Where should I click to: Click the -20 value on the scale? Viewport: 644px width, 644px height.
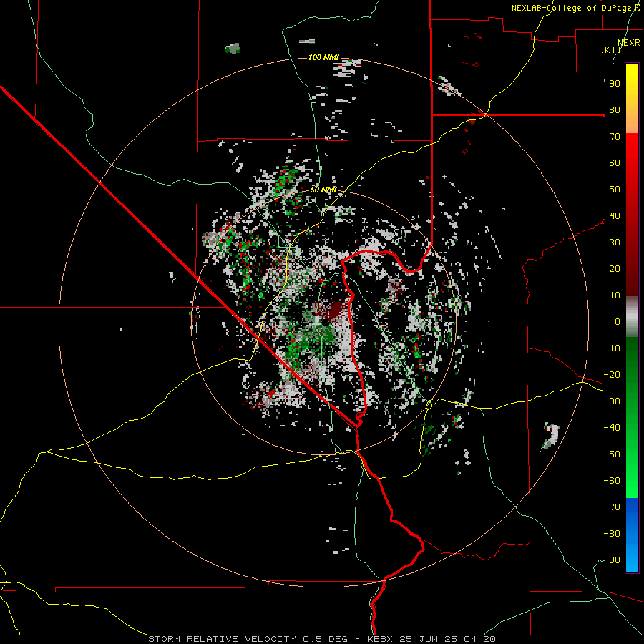coord(612,375)
